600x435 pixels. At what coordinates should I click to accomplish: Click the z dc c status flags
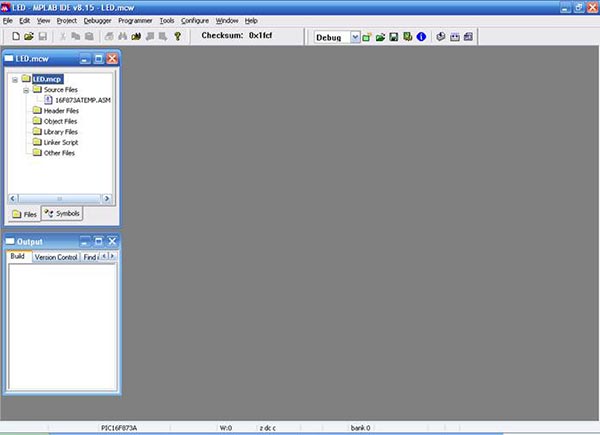point(267,428)
